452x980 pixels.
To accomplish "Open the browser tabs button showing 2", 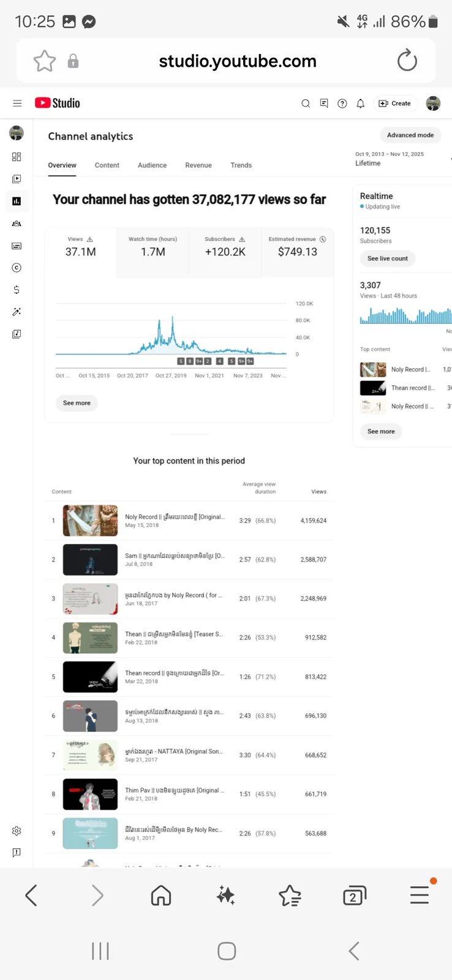I will [x=354, y=896].
